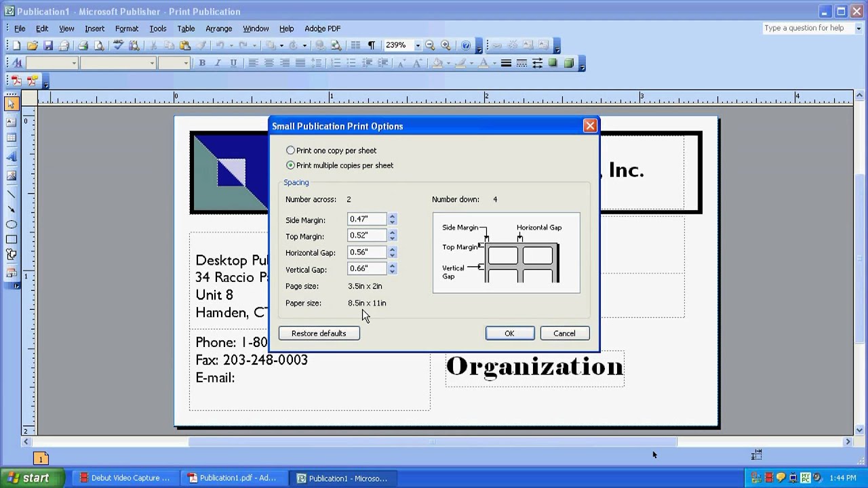This screenshot has width=868, height=488.
Task: Select the Rectangle shape tool
Action: point(11,239)
